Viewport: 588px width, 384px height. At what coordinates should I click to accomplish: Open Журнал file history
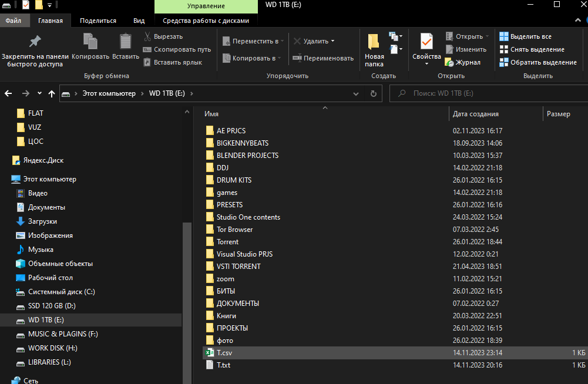point(462,62)
